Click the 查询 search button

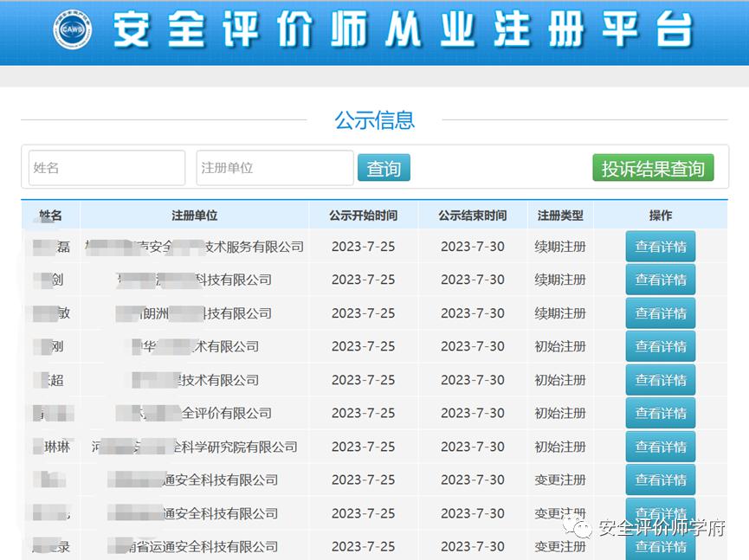pyautogui.click(x=384, y=167)
